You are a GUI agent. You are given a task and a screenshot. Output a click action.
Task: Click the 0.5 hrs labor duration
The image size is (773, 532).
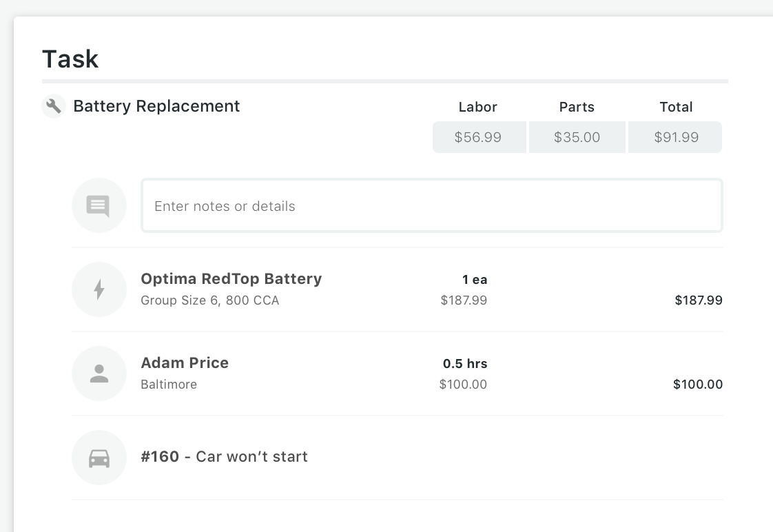(465, 363)
